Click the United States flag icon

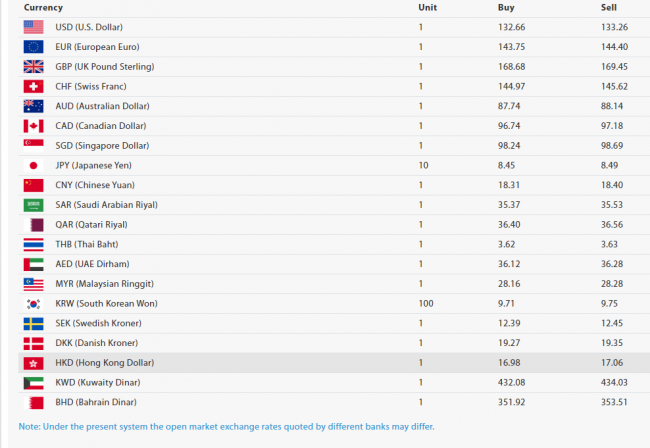33,27
